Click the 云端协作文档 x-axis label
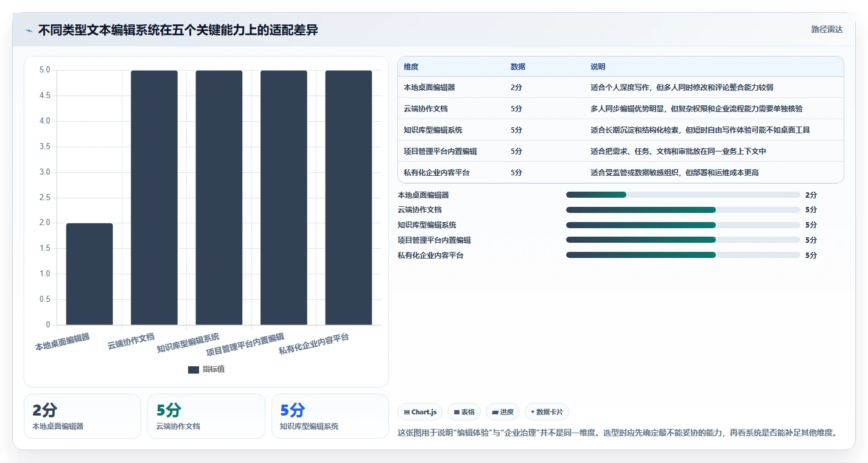The height and width of the screenshot is (463, 868). click(x=131, y=341)
